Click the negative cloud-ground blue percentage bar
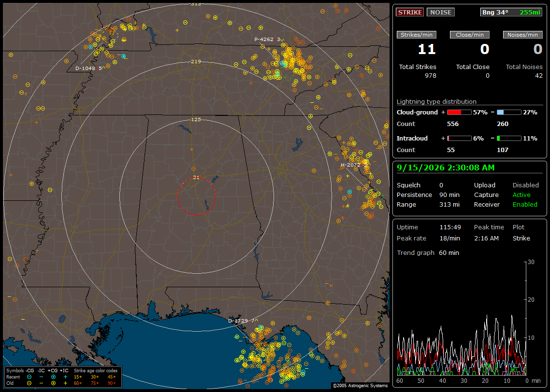 coord(509,112)
